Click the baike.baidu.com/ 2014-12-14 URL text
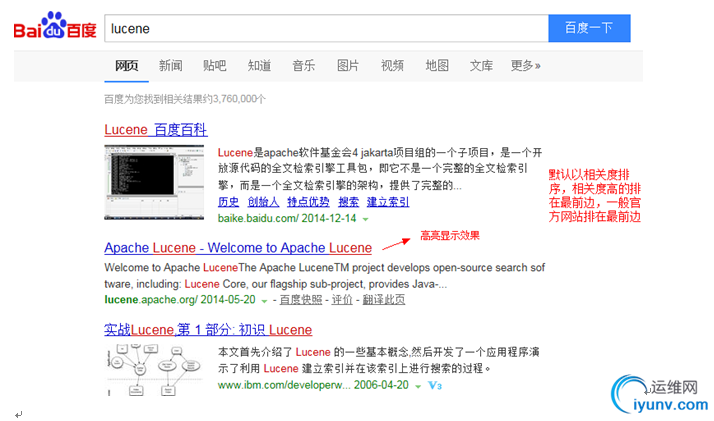The height and width of the screenshot is (421, 714). [x=287, y=218]
